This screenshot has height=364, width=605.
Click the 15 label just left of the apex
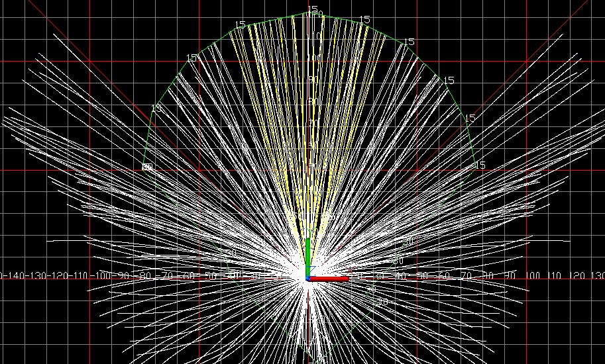[241, 24]
